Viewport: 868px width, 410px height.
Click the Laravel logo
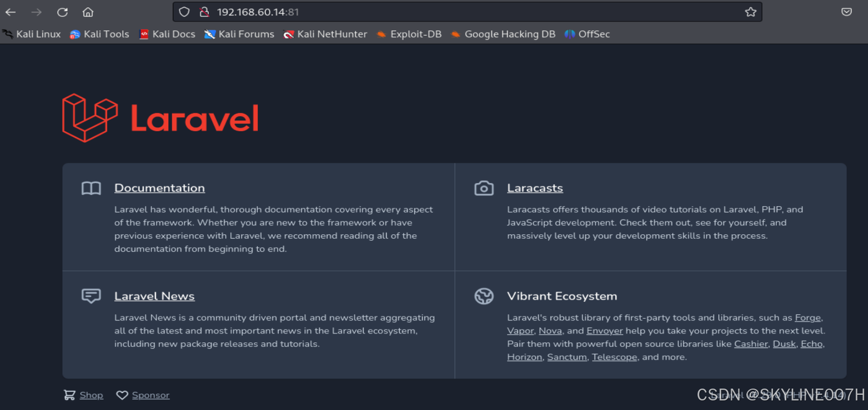pos(159,117)
